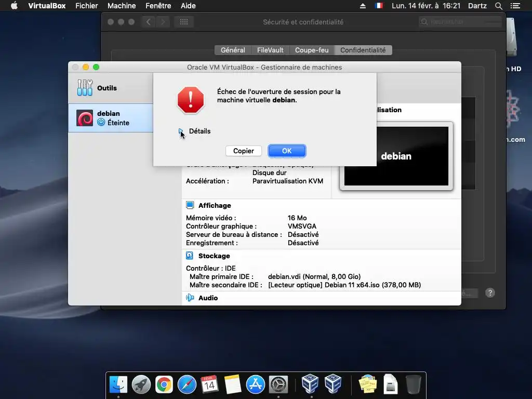Click the Affichage section header
This screenshot has width=532, height=399.
point(215,205)
